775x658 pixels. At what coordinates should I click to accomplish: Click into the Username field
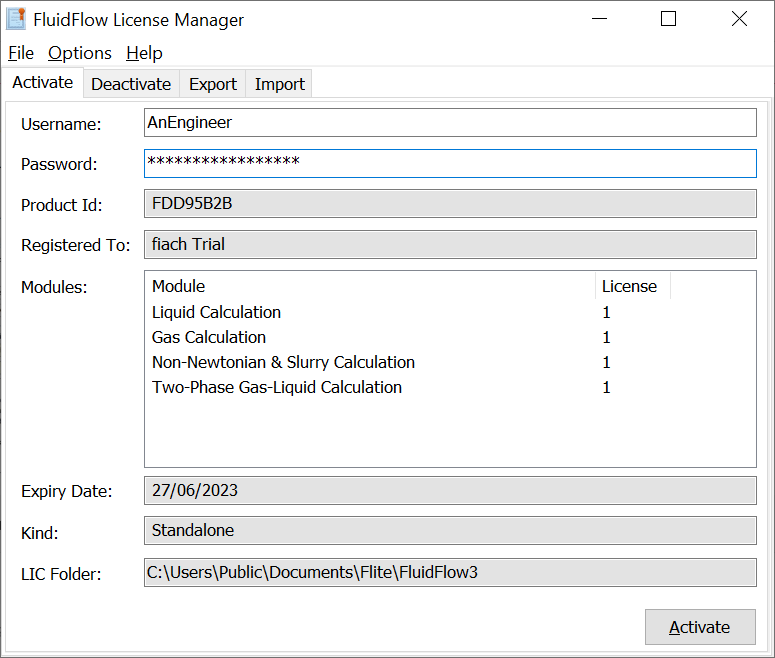(x=450, y=123)
